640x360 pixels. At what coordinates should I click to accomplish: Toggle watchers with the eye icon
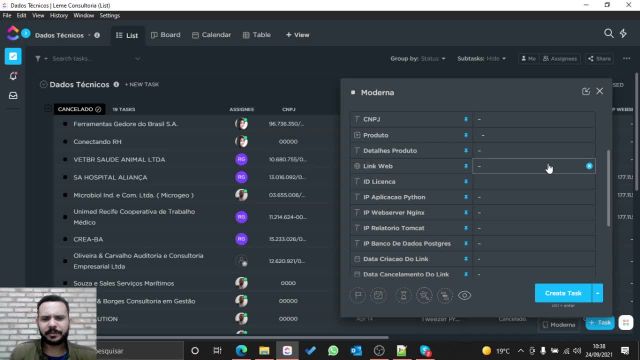[464, 295]
